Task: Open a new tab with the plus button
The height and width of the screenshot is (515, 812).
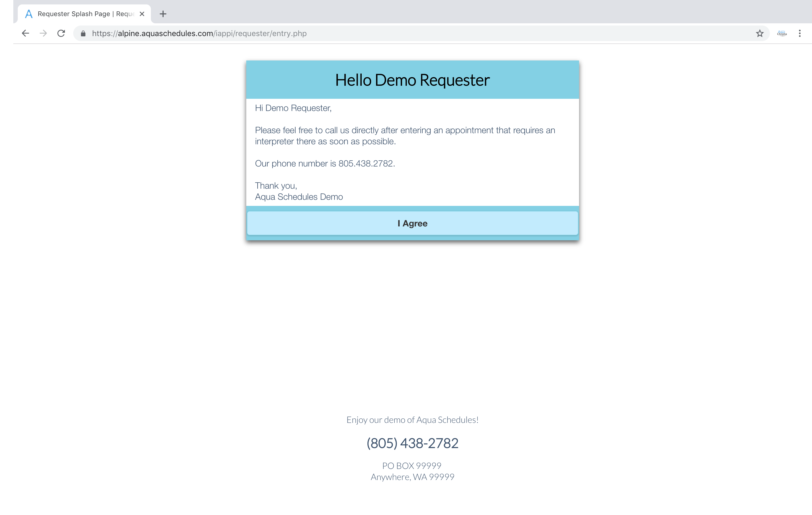Action: pos(163,14)
